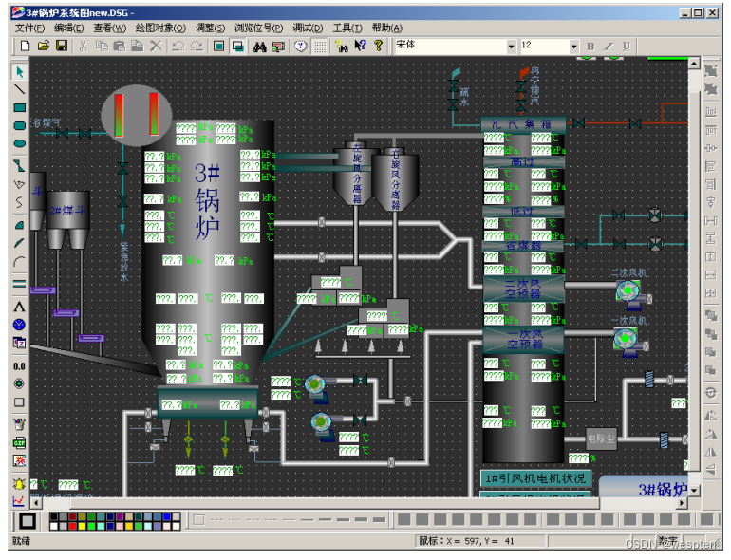The height and width of the screenshot is (560, 731).
Task: Toggle Italic text formatting
Action: tap(609, 46)
